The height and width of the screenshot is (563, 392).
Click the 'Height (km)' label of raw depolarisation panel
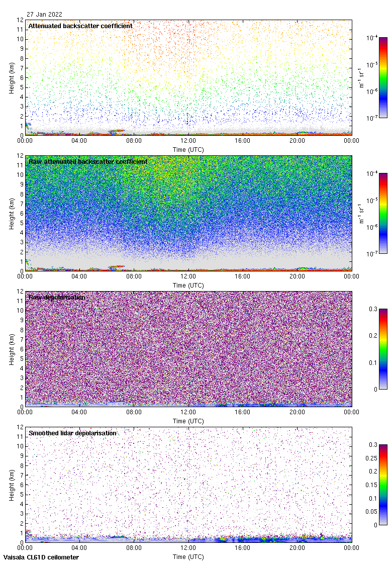[12, 349]
